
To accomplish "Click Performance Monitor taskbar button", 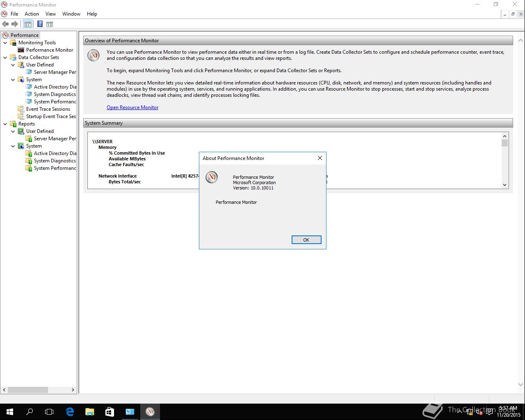I will click(150, 412).
